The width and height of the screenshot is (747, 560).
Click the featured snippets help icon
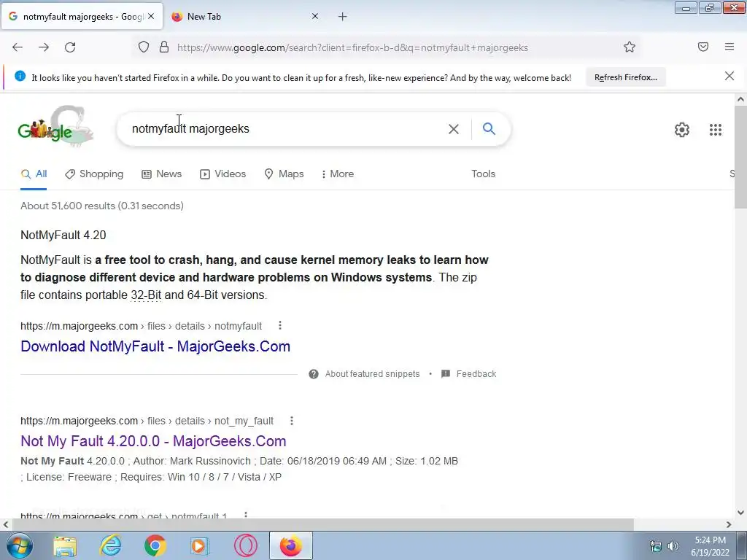pyautogui.click(x=314, y=374)
